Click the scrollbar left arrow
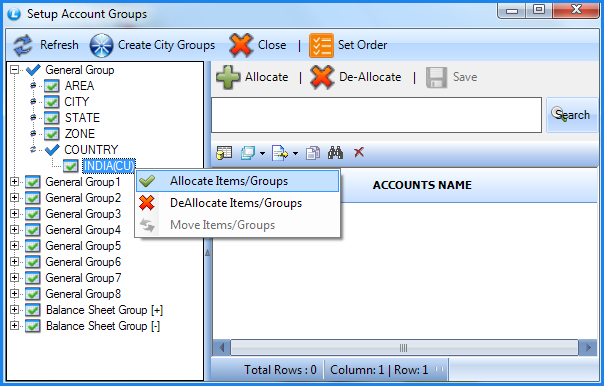The height and width of the screenshot is (386, 604). click(x=221, y=348)
